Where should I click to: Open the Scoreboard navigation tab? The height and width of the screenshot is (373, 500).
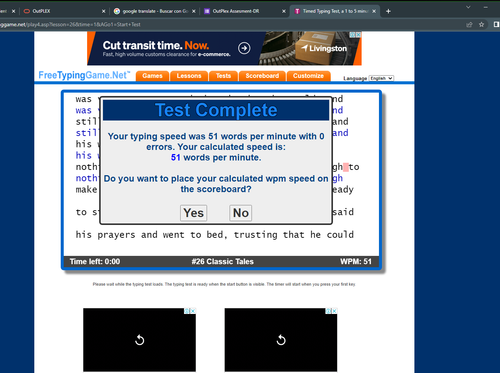point(262,76)
